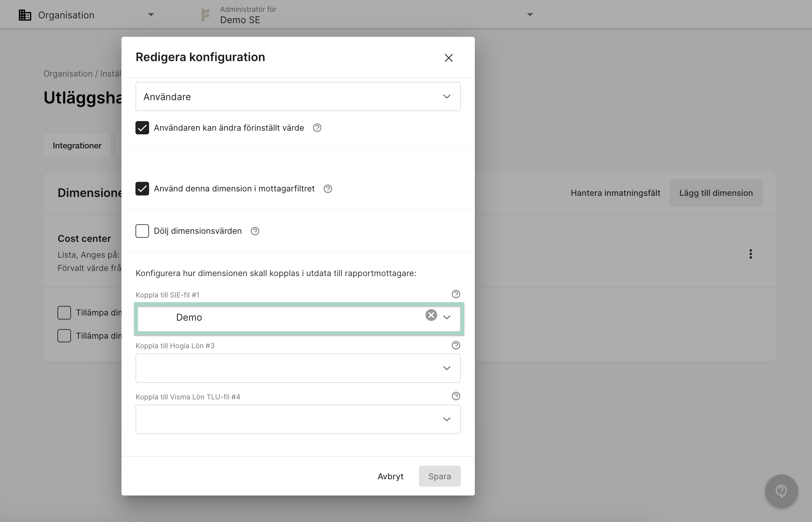Toggle second Tillämpa checkbox in background page

(64, 336)
